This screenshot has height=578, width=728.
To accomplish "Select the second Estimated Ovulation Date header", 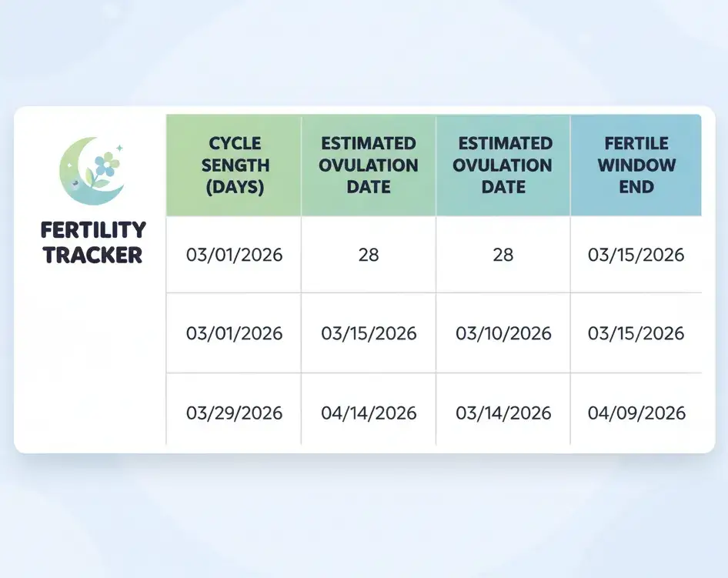I will point(503,165).
